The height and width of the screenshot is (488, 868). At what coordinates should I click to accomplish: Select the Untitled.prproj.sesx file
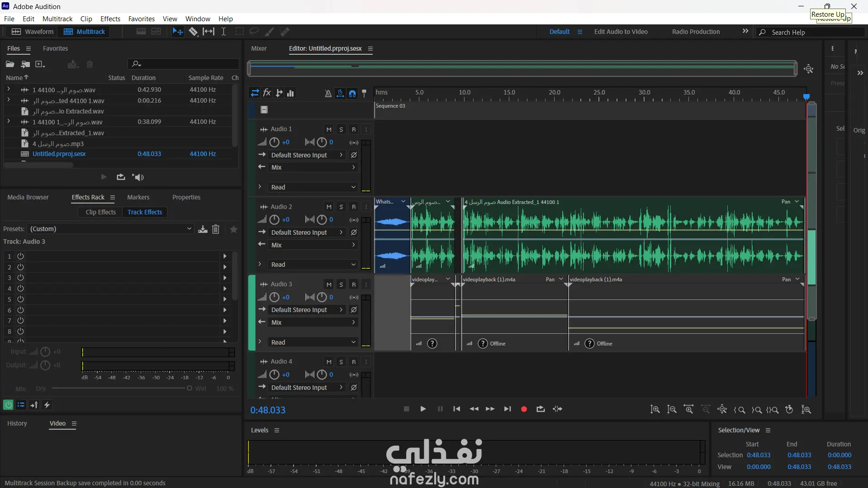59,154
